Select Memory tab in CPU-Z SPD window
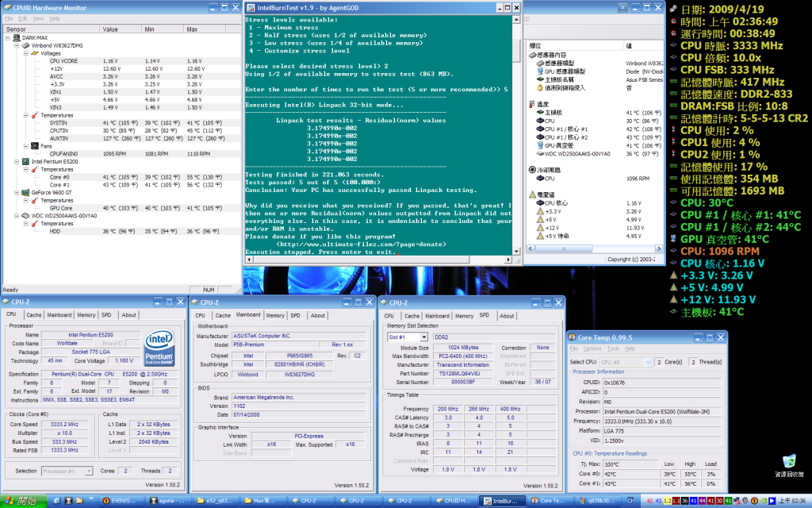812x508 pixels. (464, 316)
